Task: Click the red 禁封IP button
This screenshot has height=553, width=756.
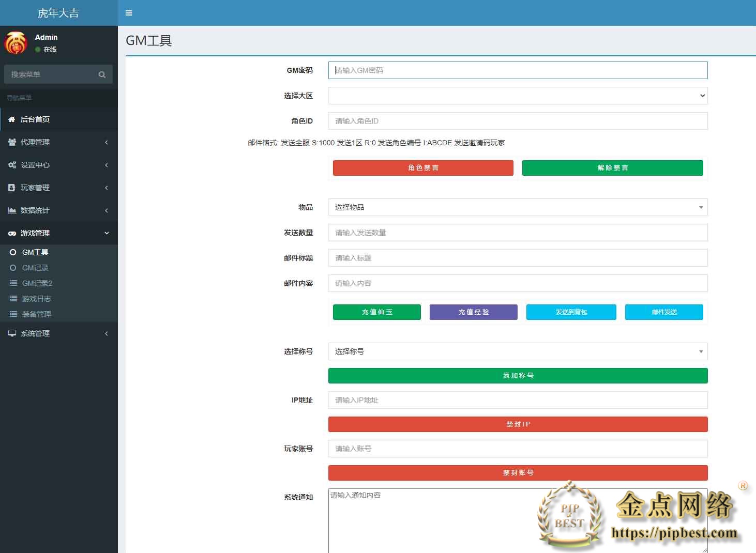Action: tap(518, 424)
